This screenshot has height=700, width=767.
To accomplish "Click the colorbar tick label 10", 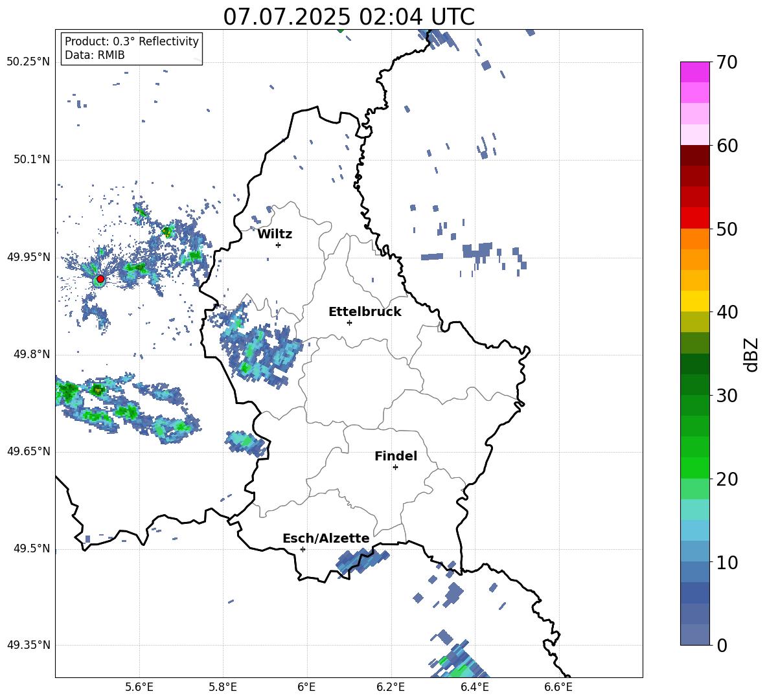I will coord(727,562).
